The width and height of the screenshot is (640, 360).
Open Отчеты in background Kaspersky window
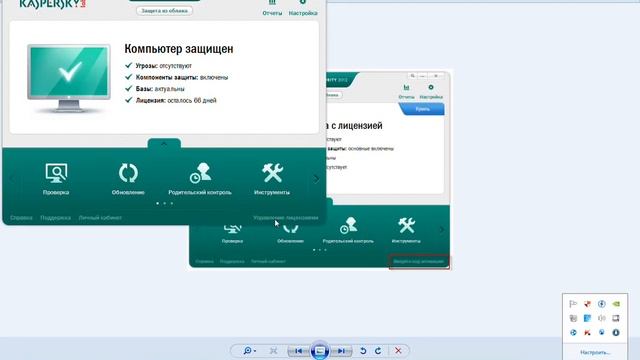point(406,92)
